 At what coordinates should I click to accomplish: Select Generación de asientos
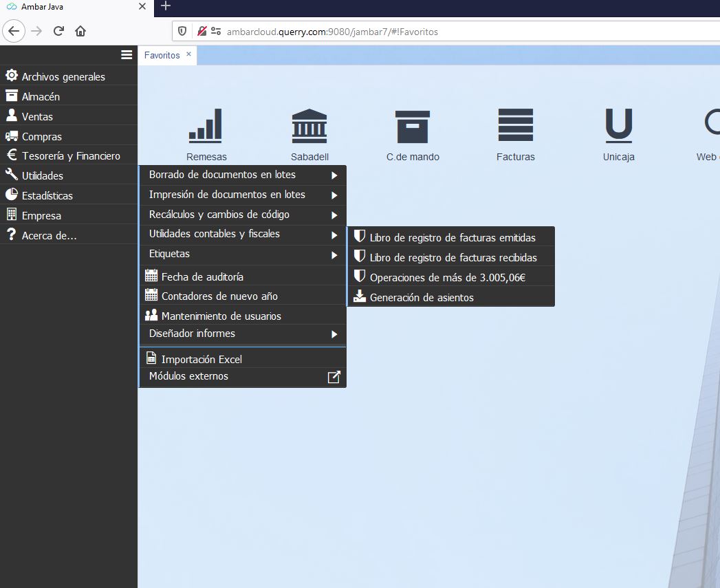tap(421, 298)
